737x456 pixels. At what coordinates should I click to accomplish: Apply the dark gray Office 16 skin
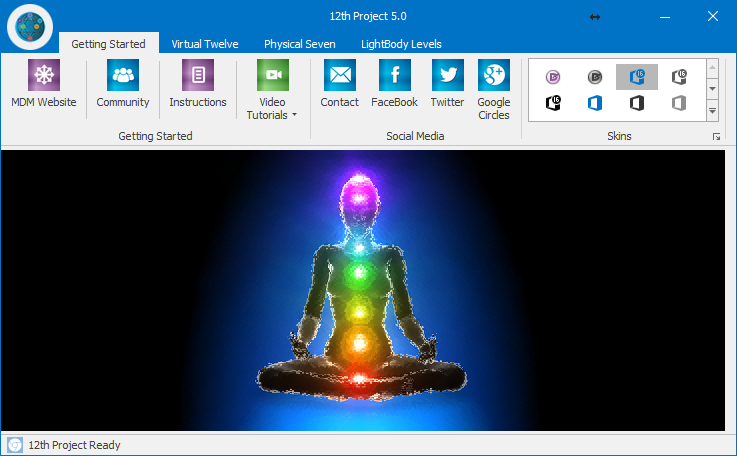(679, 77)
